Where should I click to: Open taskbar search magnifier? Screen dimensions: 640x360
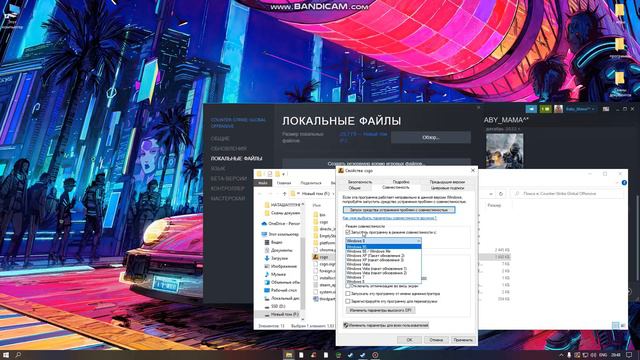coord(18,355)
